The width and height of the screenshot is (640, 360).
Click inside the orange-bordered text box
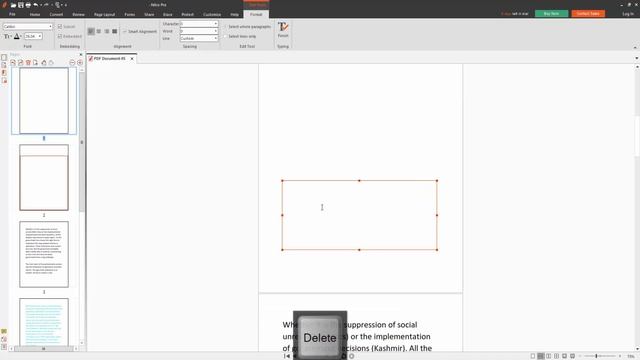tap(359, 215)
